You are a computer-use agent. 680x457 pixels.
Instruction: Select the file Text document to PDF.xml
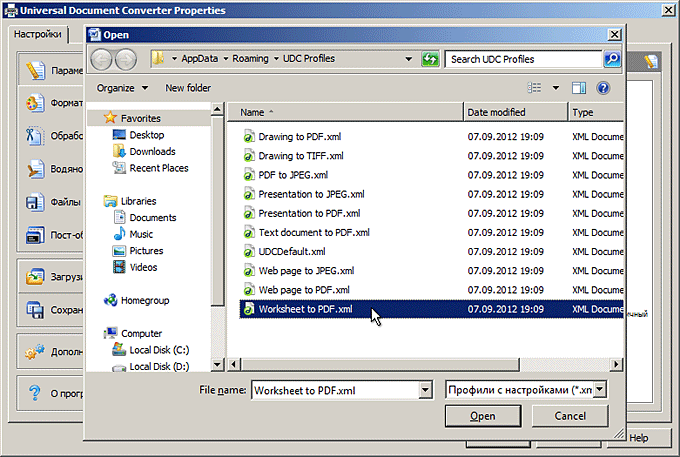click(314, 232)
